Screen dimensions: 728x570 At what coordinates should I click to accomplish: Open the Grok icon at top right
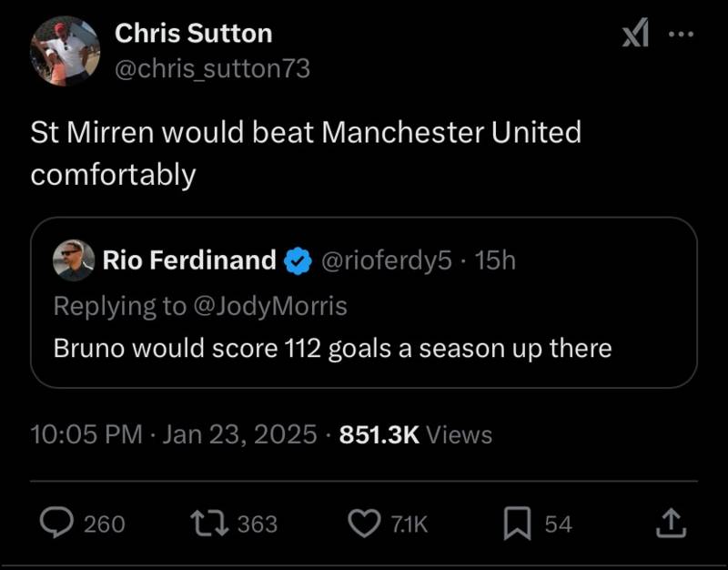(635, 35)
